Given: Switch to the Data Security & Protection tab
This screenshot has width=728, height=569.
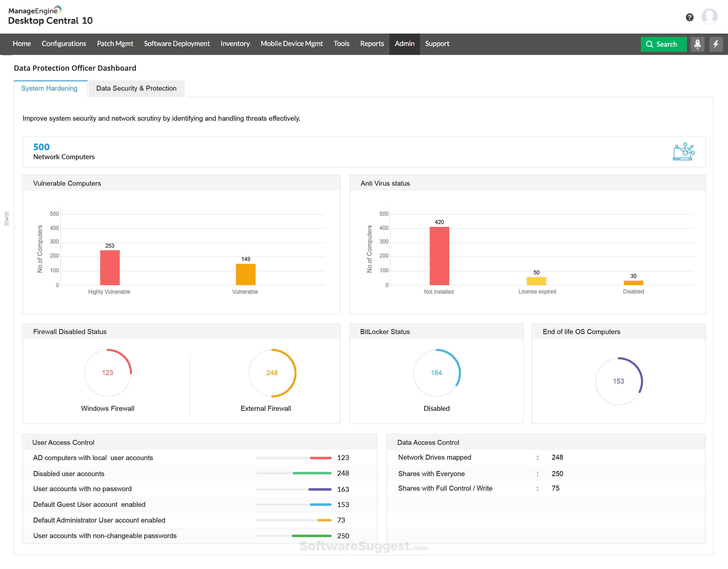Looking at the screenshot, I should (x=136, y=88).
